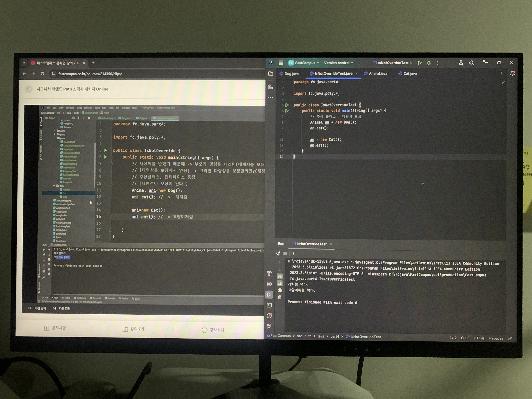Click the Debug bug icon
Screen dimensions: 532x399
coord(429,63)
